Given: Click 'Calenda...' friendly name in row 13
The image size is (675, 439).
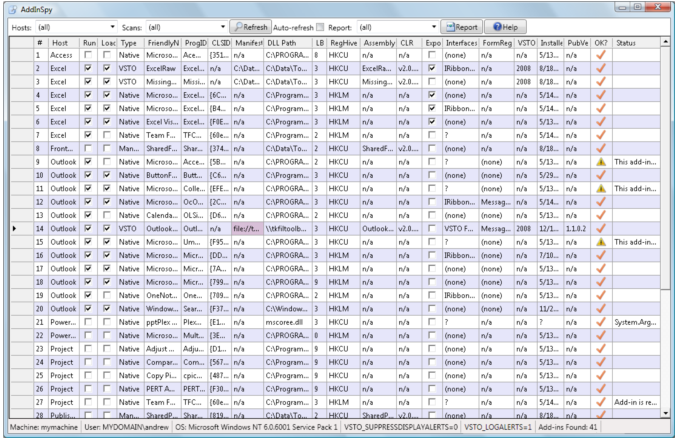Looking at the screenshot, I should tap(161, 215).
